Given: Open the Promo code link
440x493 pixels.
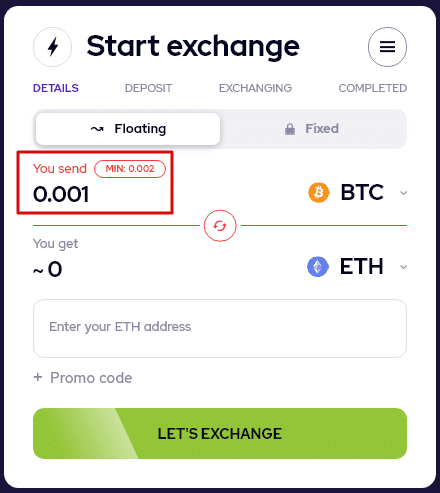Looking at the screenshot, I should 91,378.
